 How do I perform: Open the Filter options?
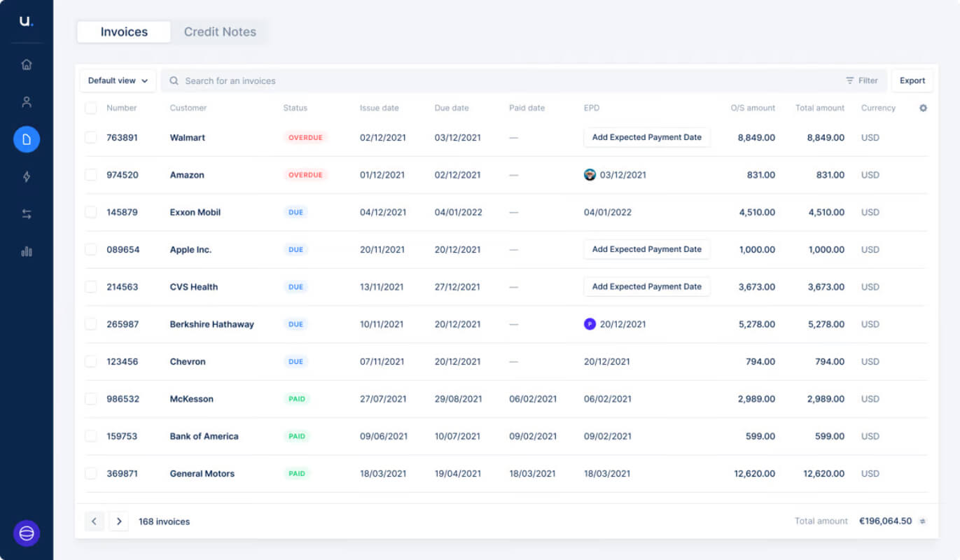862,80
